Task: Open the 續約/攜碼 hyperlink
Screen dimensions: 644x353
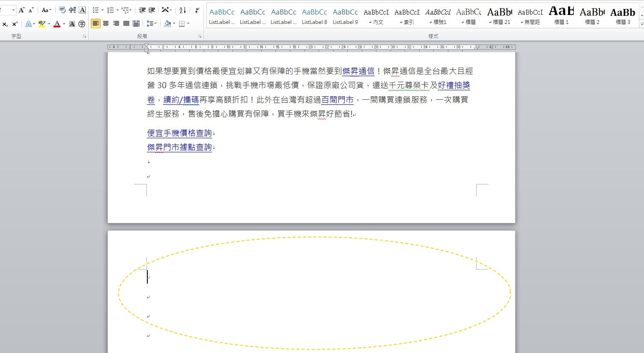Action: click(x=181, y=100)
